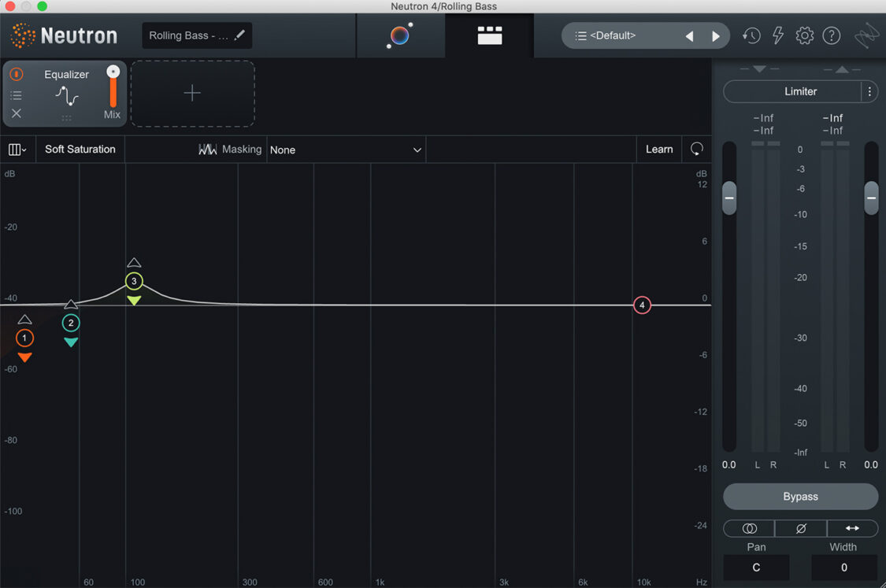This screenshot has width=886, height=588.
Task: Click up triangle above band 1
Action: coord(24,320)
